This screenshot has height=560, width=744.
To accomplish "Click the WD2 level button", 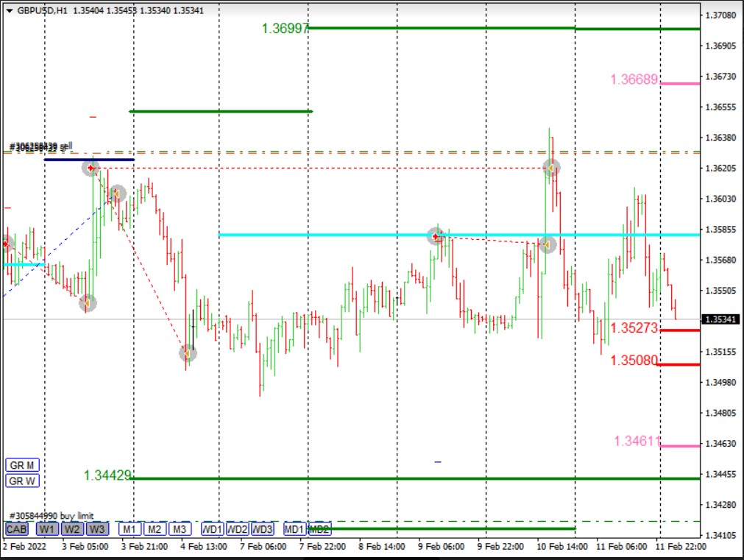I will (238, 529).
